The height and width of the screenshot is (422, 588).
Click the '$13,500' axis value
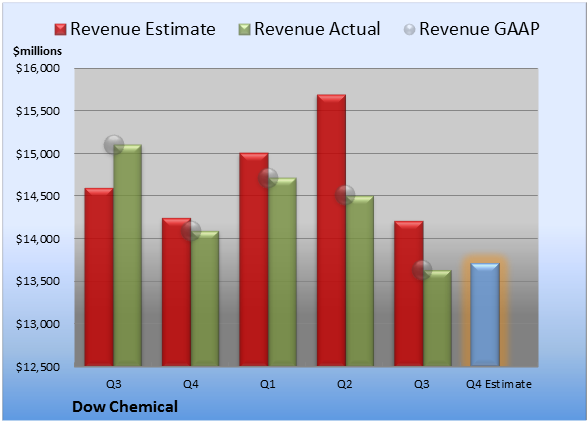point(38,281)
